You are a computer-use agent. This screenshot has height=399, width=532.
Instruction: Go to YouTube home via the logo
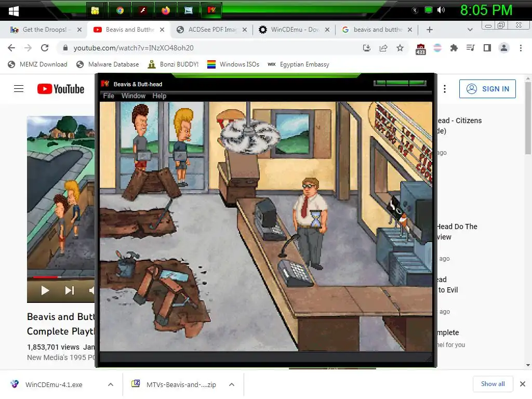point(61,89)
